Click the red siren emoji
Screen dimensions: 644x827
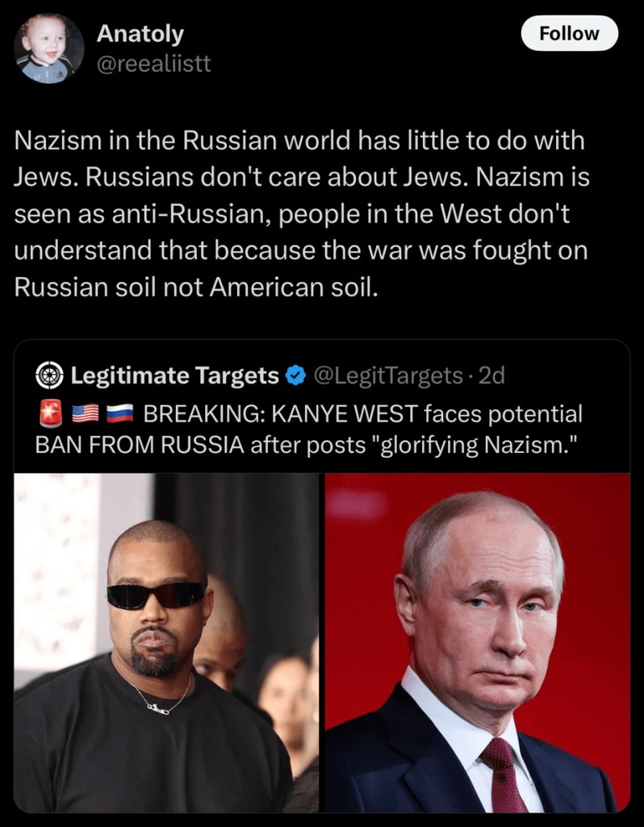pyautogui.click(x=51, y=413)
